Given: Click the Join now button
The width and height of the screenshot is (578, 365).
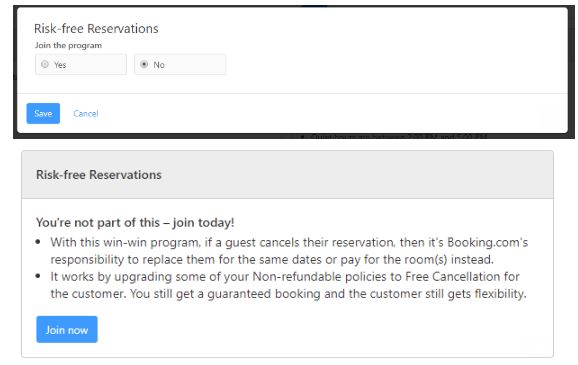Looking at the screenshot, I should (x=67, y=329).
